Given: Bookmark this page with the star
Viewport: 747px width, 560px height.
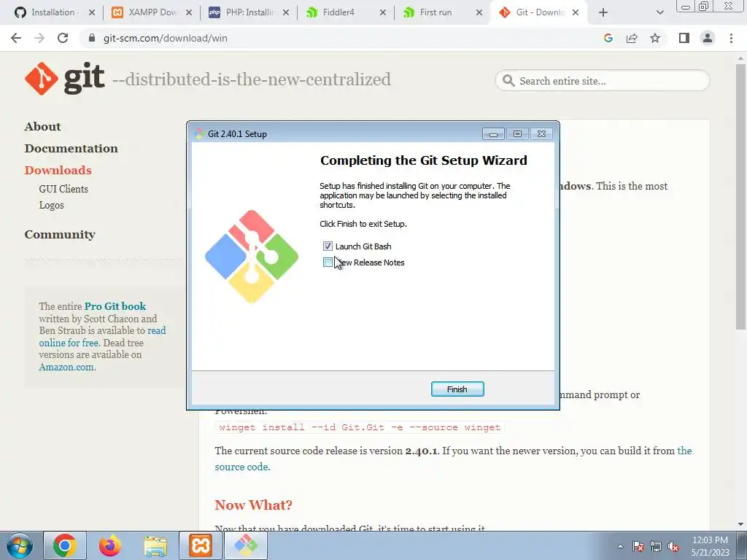Looking at the screenshot, I should (x=655, y=38).
